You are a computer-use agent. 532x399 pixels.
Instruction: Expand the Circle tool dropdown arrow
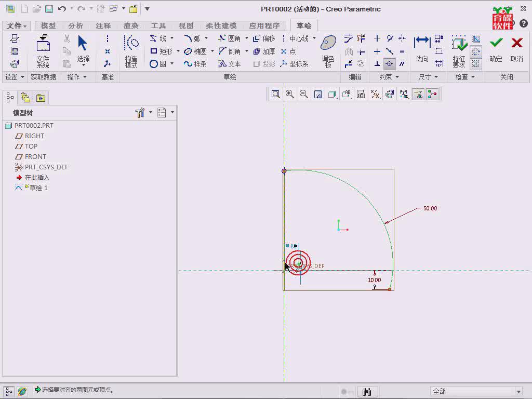tap(172, 63)
